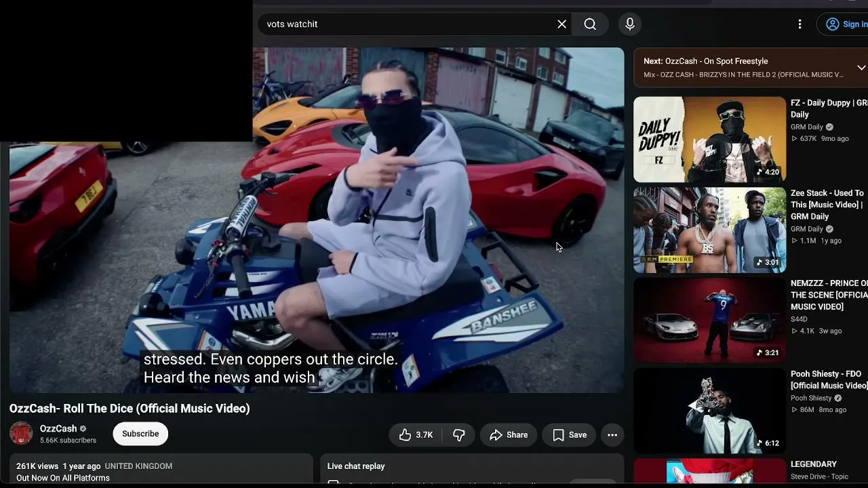Click the 'Live chat replay' heading
This screenshot has height=488, width=868.
click(356, 466)
